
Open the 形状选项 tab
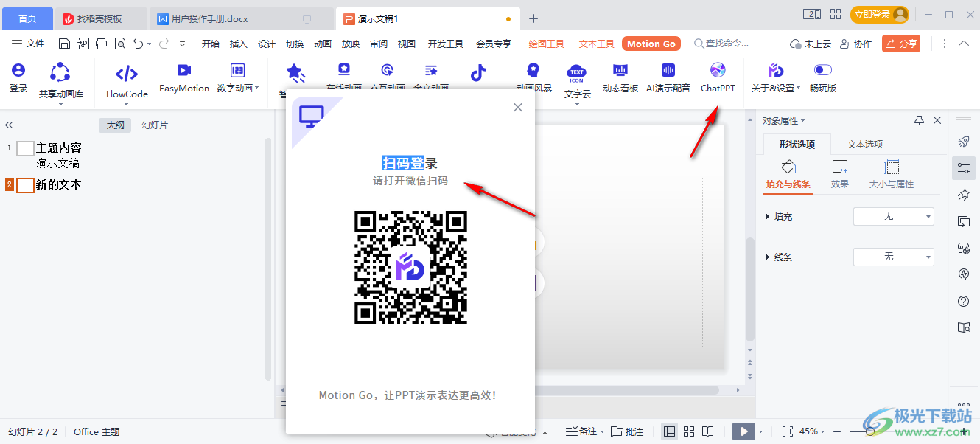(x=797, y=144)
